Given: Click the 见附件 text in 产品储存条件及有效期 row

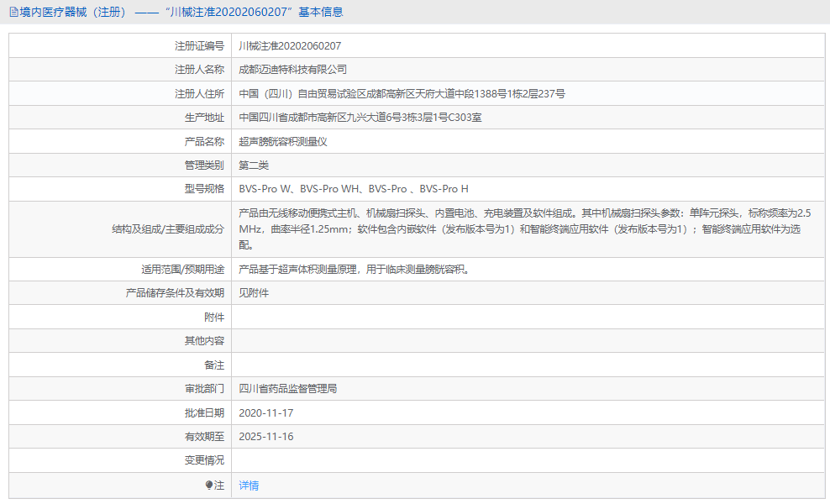Looking at the screenshot, I should (x=254, y=292).
